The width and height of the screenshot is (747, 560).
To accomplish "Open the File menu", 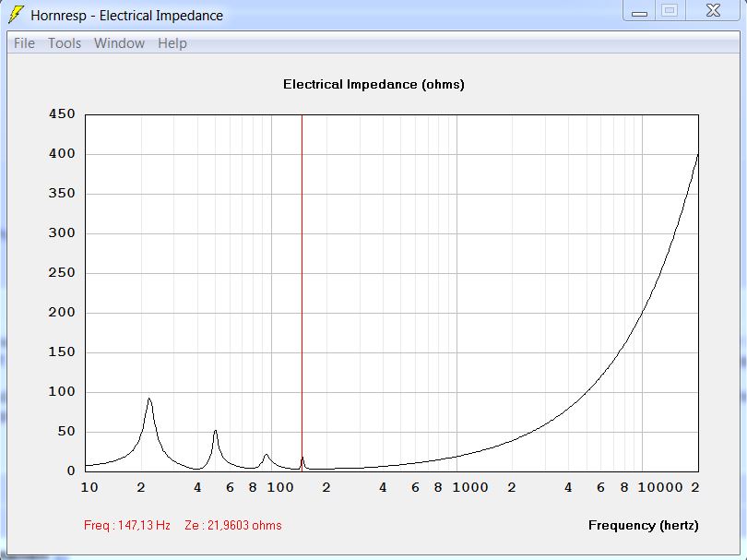I will (24, 43).
